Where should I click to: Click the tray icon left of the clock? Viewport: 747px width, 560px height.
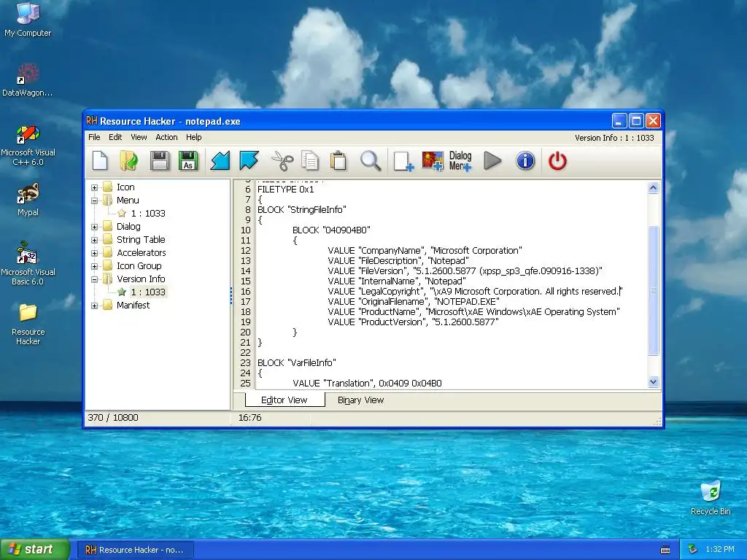pyautogui.click(x=693, y=549)
